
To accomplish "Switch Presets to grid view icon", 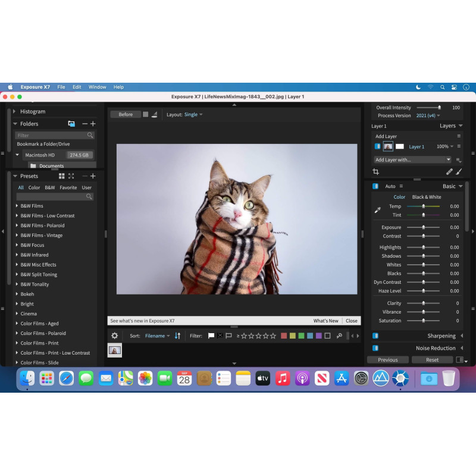I will (x=61, y=176).
